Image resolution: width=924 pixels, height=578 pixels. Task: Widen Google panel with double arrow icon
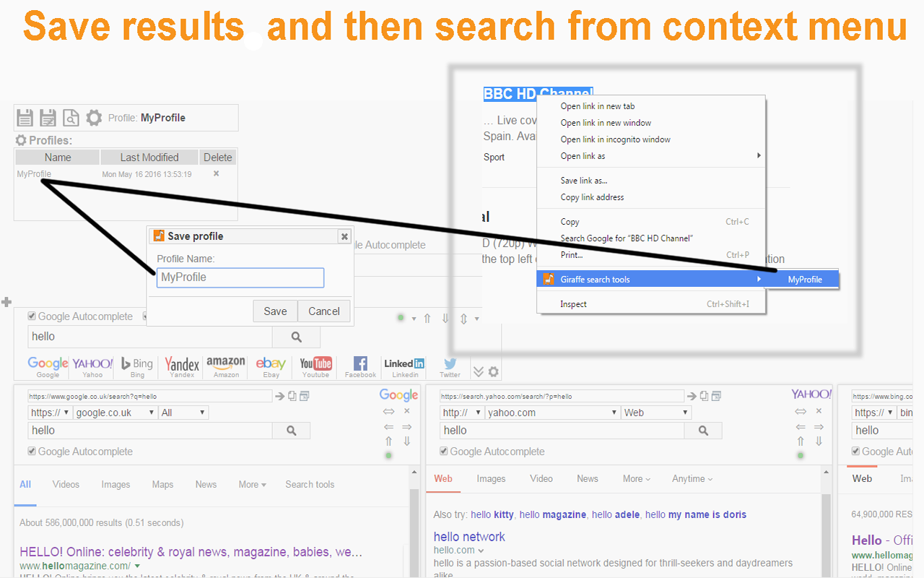click(x=388, y=410)
